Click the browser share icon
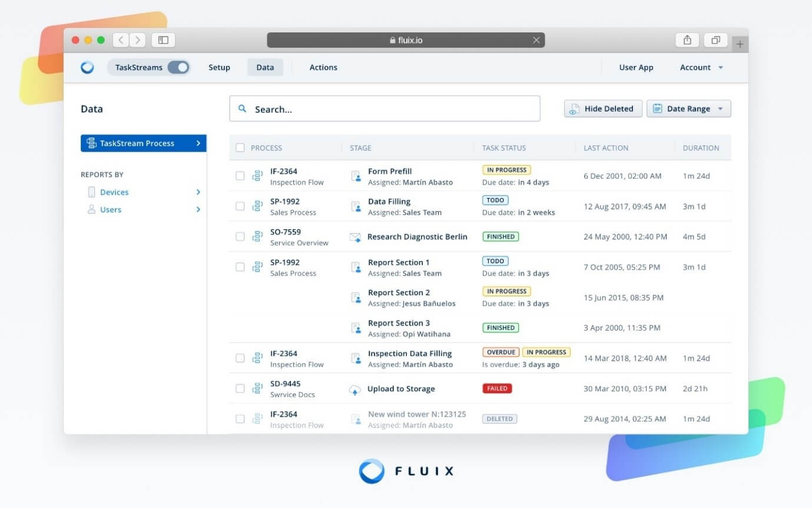 (687, 40)
